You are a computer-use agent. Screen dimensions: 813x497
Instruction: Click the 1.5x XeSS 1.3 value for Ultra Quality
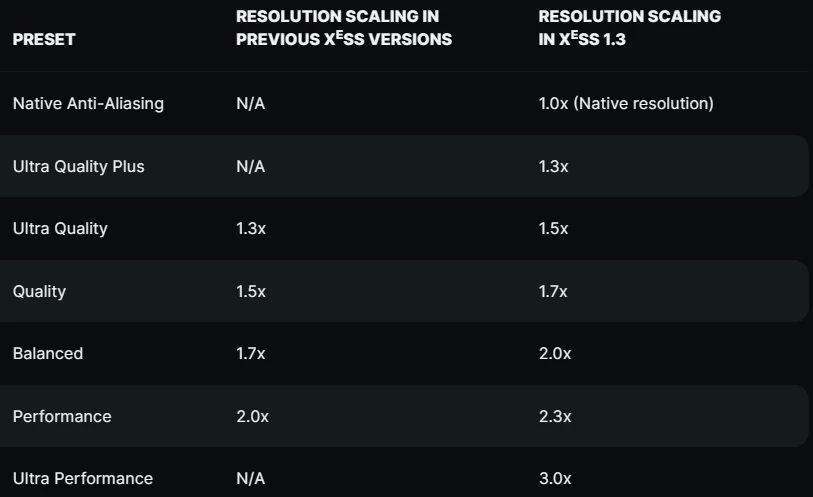(x=553, y=229)
